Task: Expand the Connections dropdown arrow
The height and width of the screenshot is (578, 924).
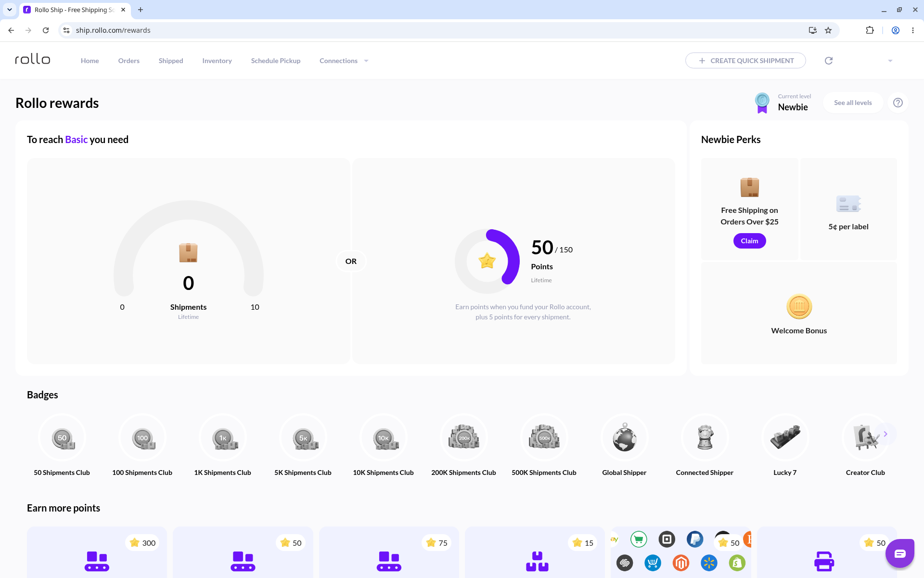Action: point(366,61)
